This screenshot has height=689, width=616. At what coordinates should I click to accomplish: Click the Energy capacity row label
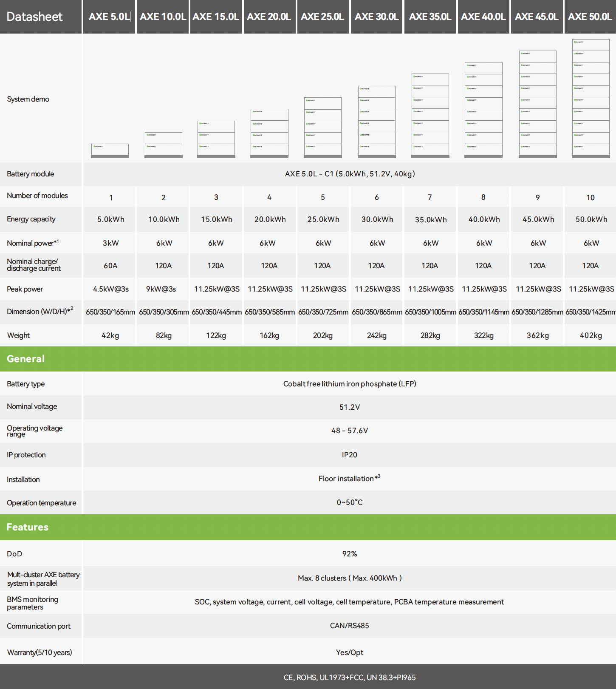[x=31, y=219]
